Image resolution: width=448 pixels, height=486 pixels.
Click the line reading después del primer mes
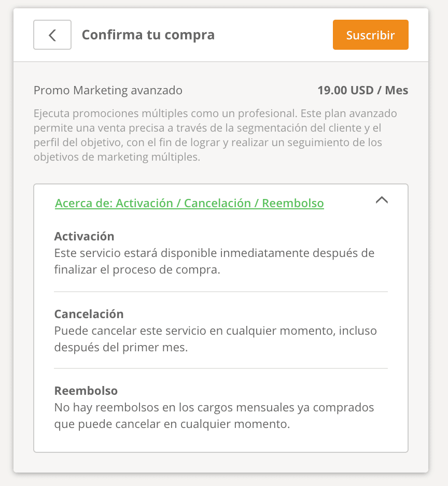[x=121, y=347]
